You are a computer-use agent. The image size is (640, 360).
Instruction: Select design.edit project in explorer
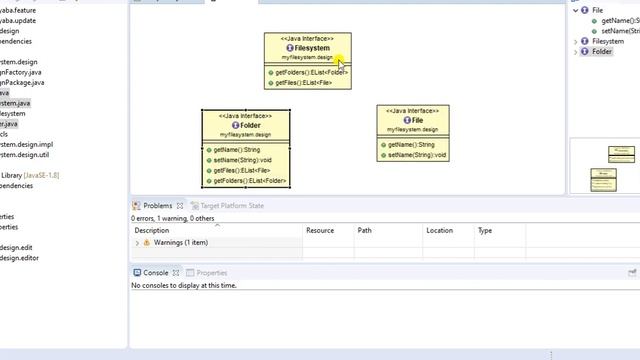tap(16, 247)
